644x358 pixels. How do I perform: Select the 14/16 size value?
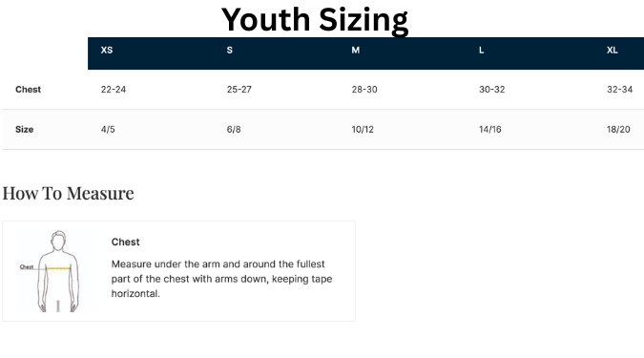coord(490,130)
